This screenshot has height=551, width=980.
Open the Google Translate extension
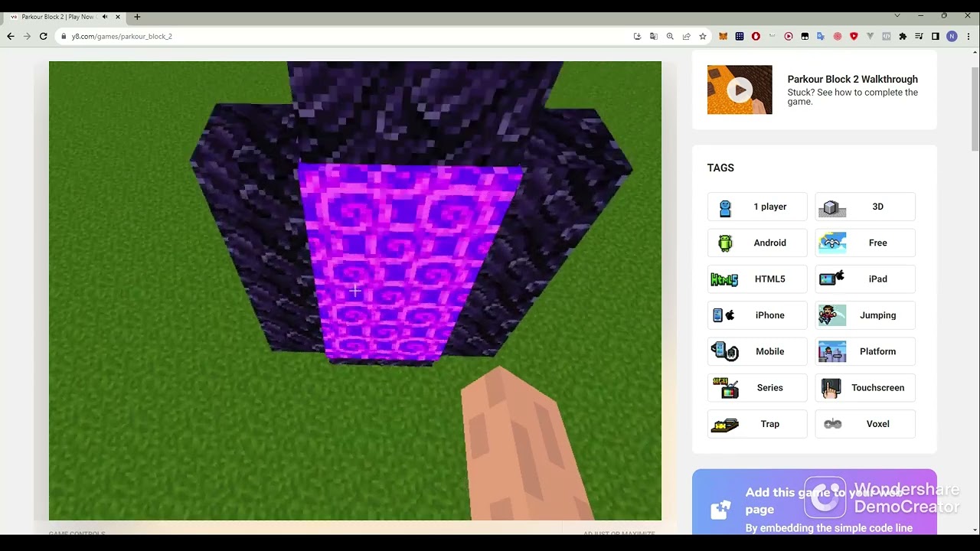(821, 36)
